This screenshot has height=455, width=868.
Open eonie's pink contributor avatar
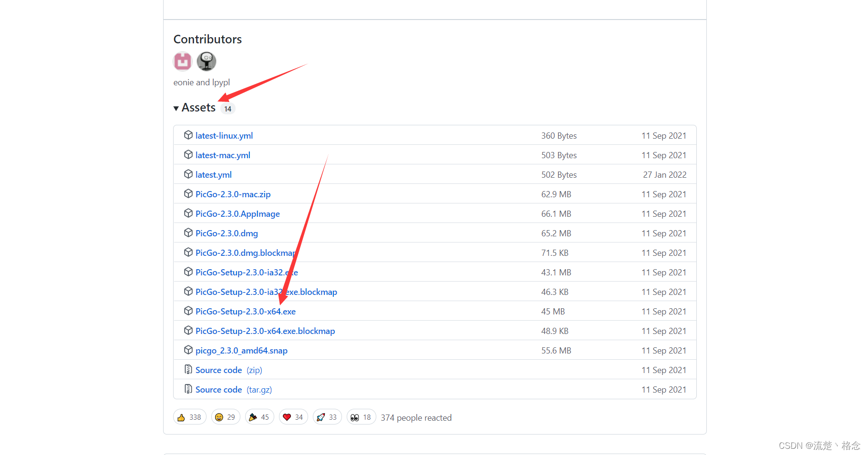coord(183,61)
